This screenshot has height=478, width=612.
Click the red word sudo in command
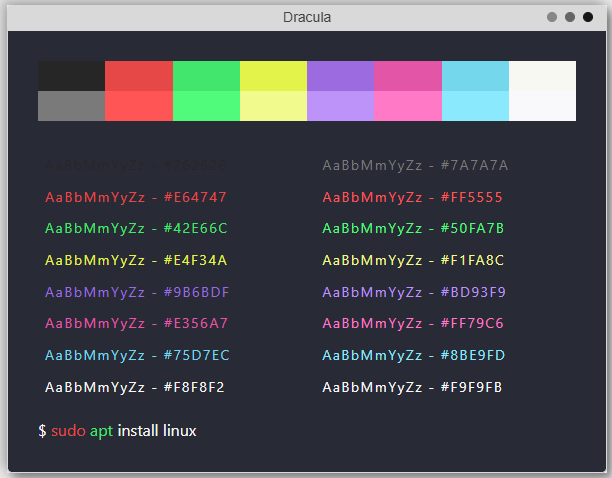click(68, 431)
